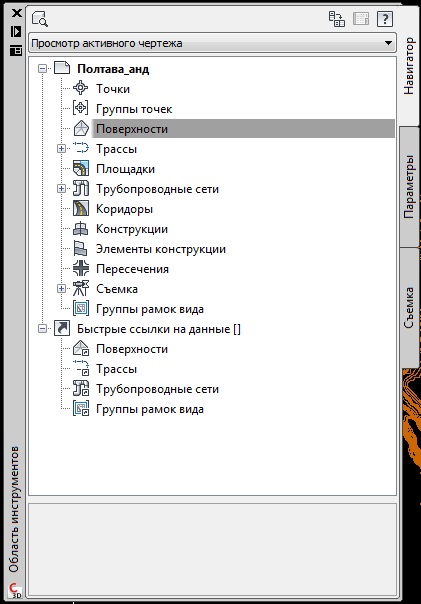Collapse the Полтава_анд drawing node
Screen dimensions: 421x604
coord(42,69)
